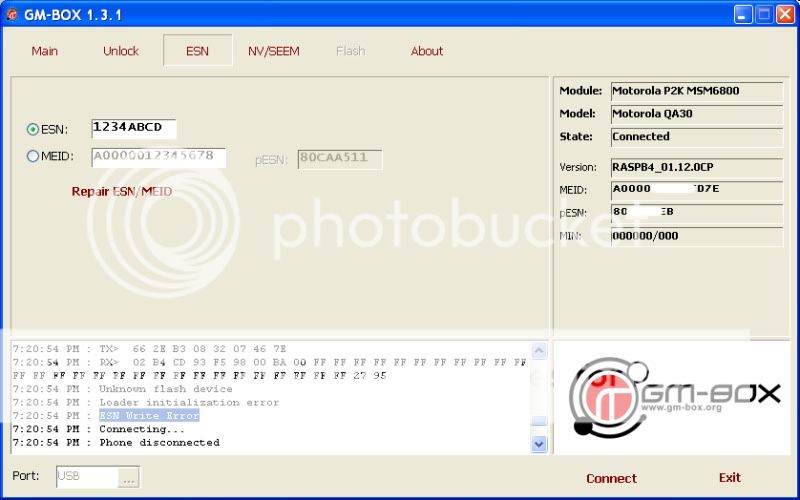Click the Unknown flash device log line
The width and height of the screenshot is (800, 500).
(x=122, y=389)
